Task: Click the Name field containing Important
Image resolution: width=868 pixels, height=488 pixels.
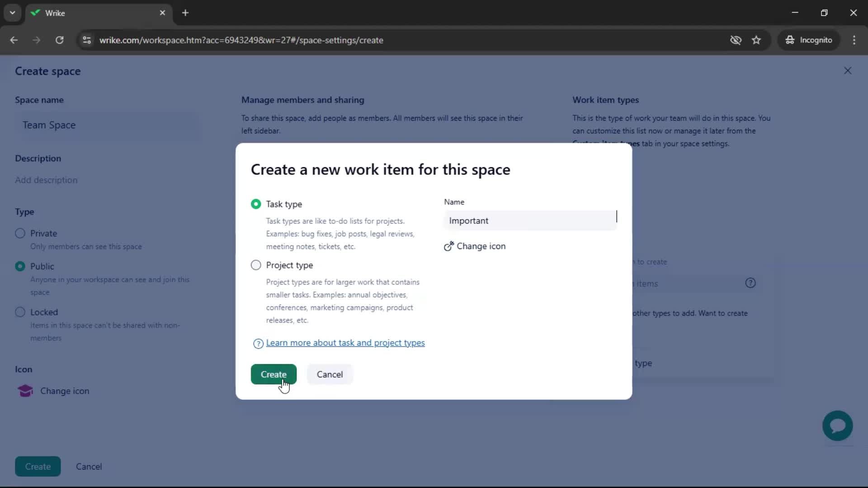Action: (x=530, y=221)
